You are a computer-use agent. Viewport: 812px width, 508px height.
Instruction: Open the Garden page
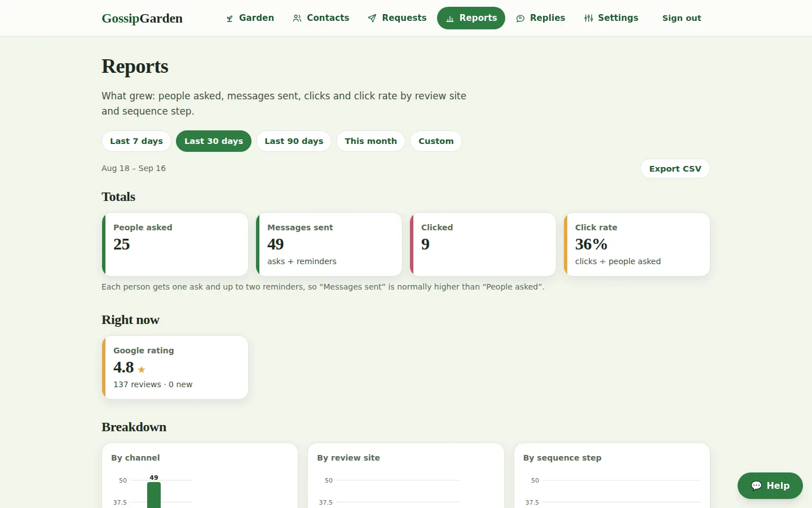[x=250, y=18]
